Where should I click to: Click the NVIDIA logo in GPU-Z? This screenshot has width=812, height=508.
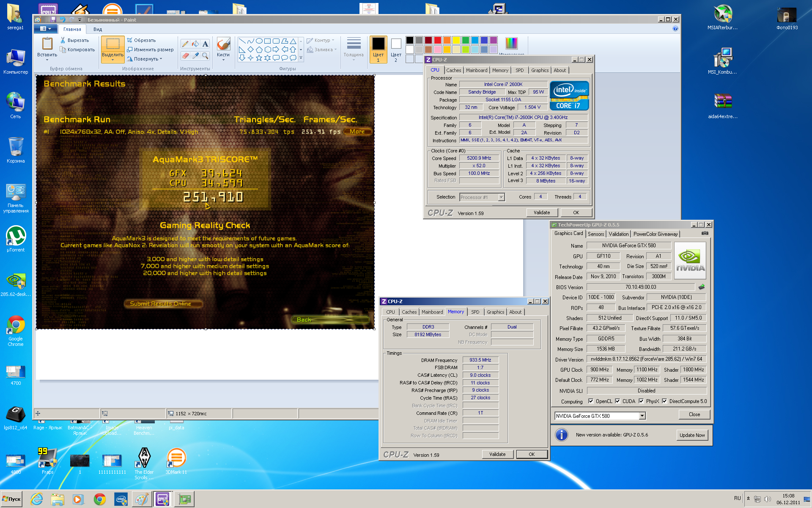(690, 260)
